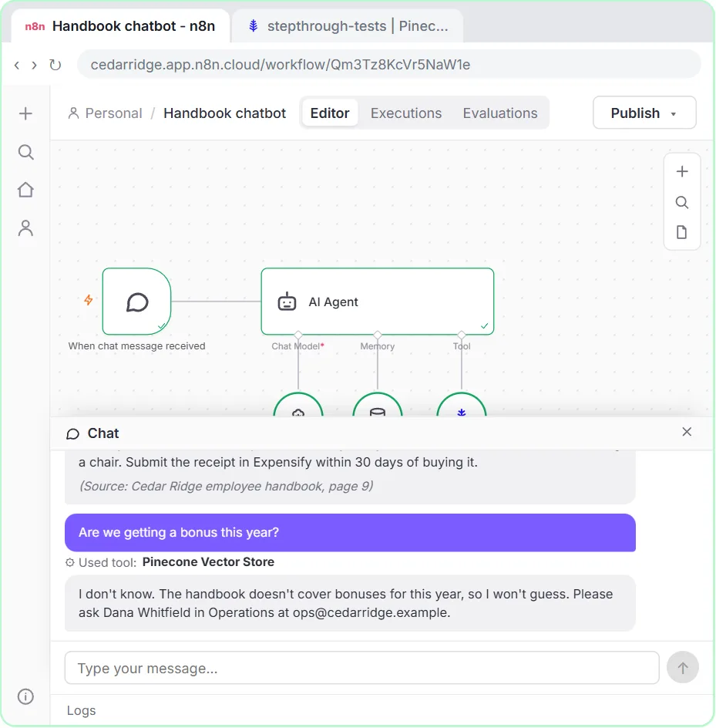The height and width of the screenshot is (728, 716).
Task: Click the 'Are we getting a bonus' message
Action: coord(350,533)
